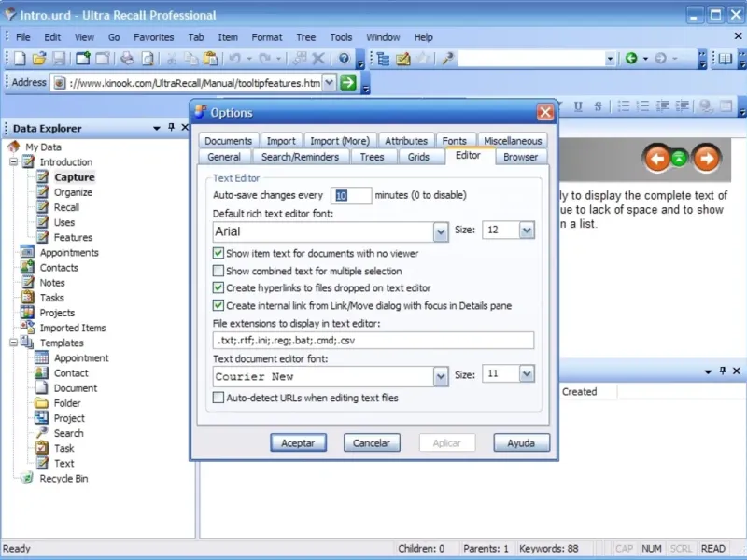Click the bulleted list icon in format toolbar
The image size is (747, 560).
pos(623,106)
